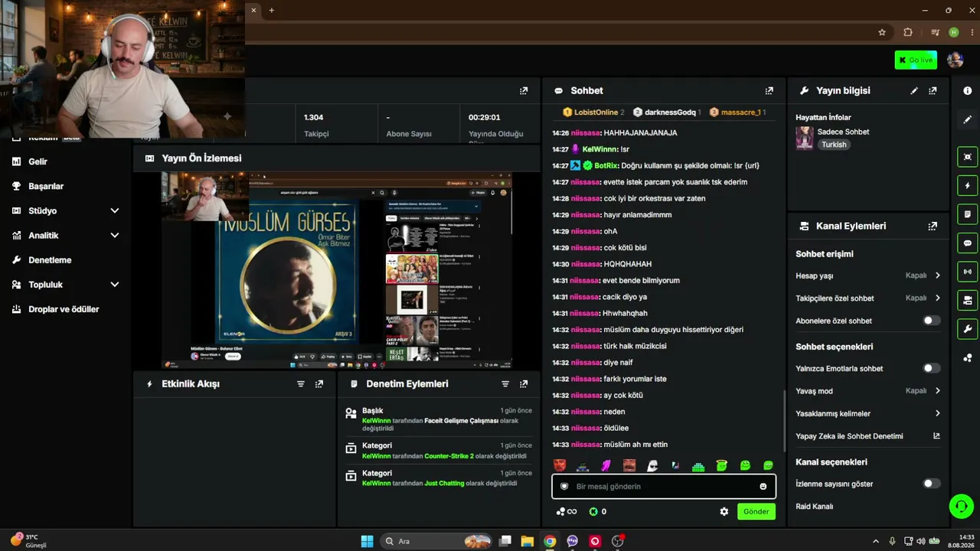Open the profile avatar menu

click(955, 60)
